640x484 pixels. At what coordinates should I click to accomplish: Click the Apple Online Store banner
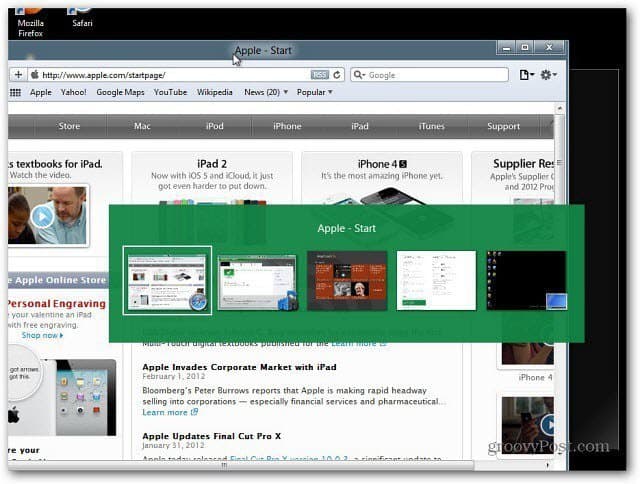(58, 280)
